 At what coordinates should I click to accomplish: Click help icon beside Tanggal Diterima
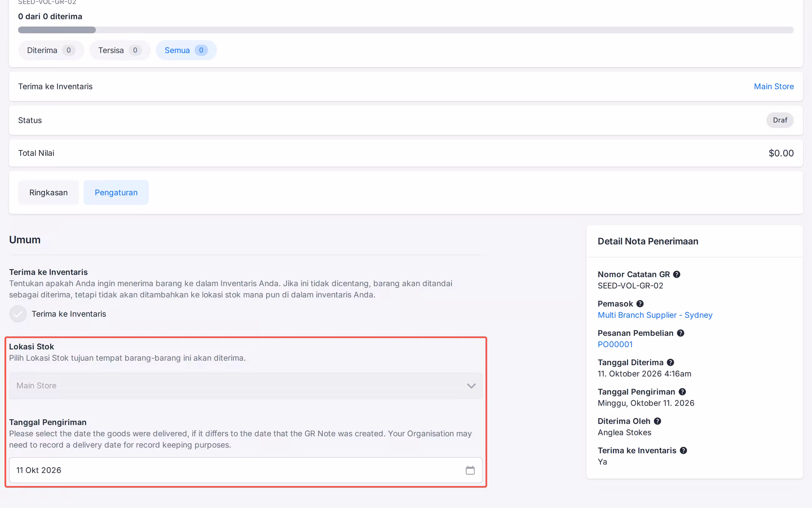click(x=670, y=362)
